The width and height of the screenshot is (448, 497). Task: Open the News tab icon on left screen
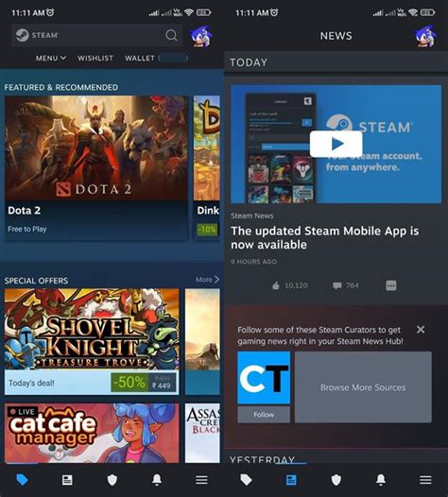tap(67, 480)
